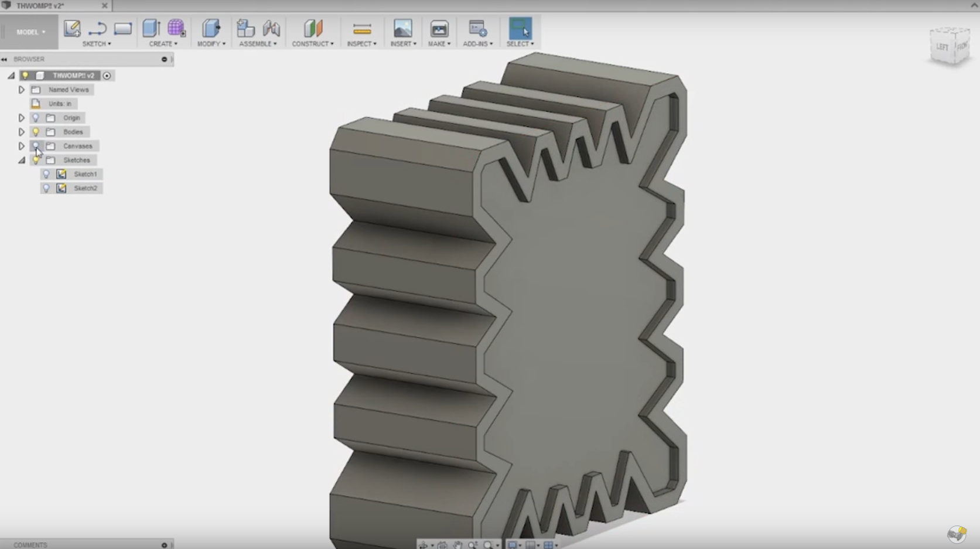Image resolution: width=980 pixels, height=549 pixels.
Task: Open the CONSTRUCT menu
Action: (x=313, y=44)
